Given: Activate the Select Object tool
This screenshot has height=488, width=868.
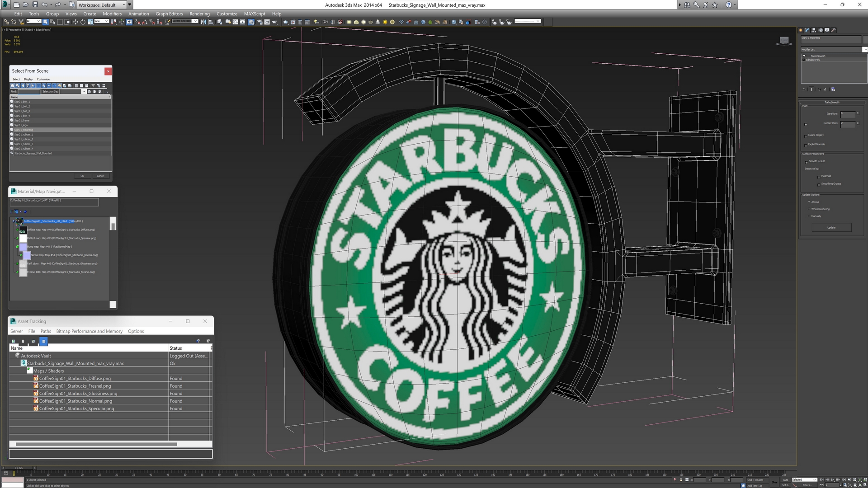Looking at the screenshot, I should (45, 22).
